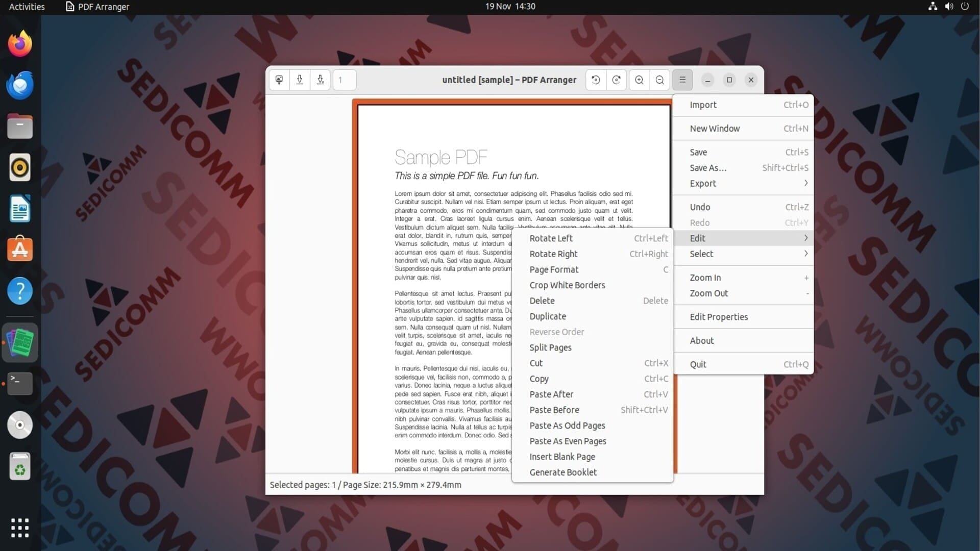
Task: Collapse the Edit submenu entry
Action: 743,238
